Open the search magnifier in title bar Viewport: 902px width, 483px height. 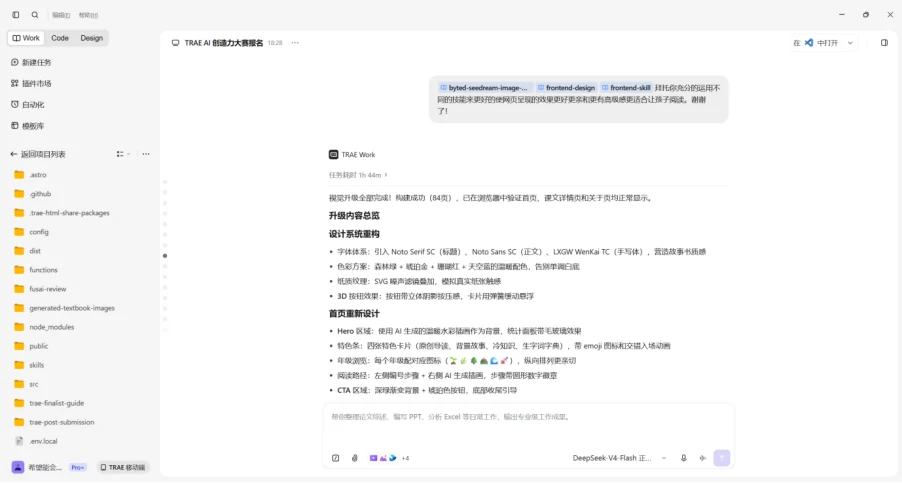[x=35, y=15]
